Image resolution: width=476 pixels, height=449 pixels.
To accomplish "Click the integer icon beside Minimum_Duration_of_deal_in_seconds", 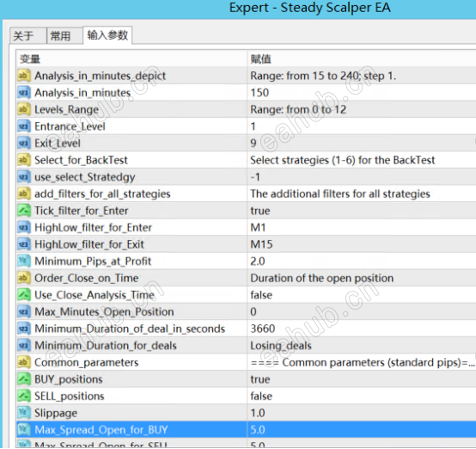I will coord(24,329).
